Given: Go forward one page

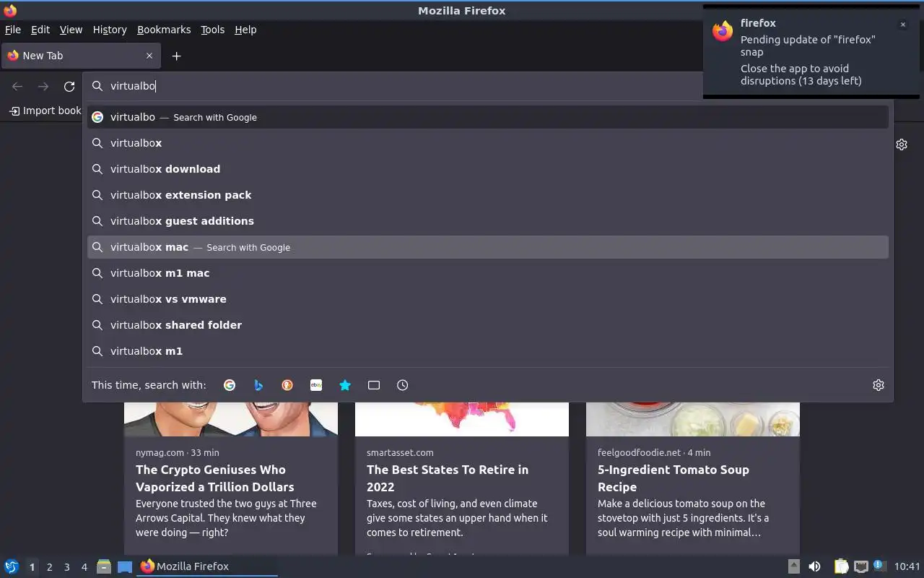Looking at the screenshot, I should (x=43, y=86).
